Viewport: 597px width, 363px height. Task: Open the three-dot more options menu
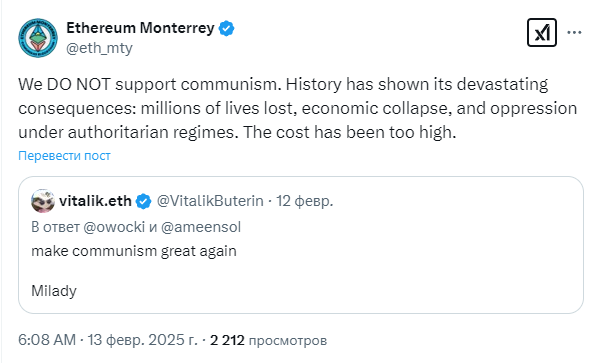(x=574, y=33)
